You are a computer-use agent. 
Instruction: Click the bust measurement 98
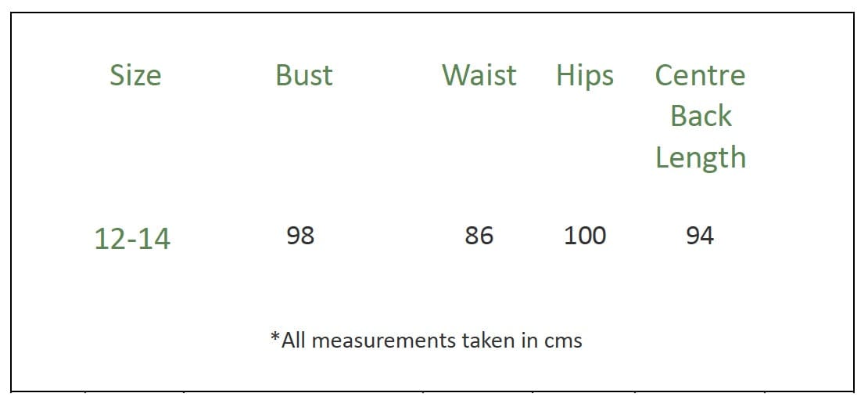tap(300, 235)
